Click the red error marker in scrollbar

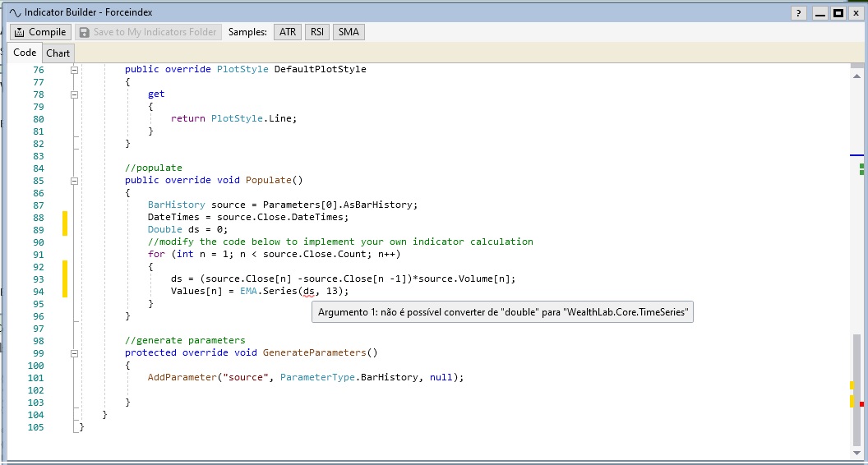[862, 404]
